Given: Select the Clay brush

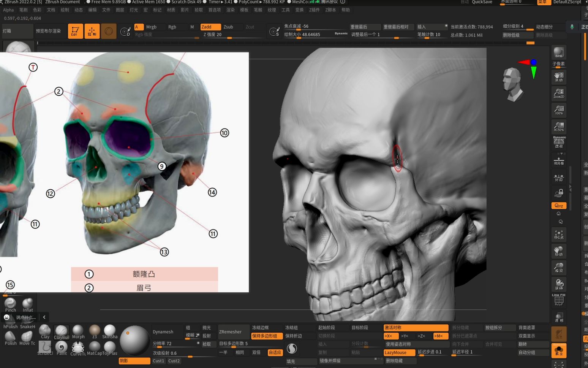Looking at the screenshot, I should [45, 332].
